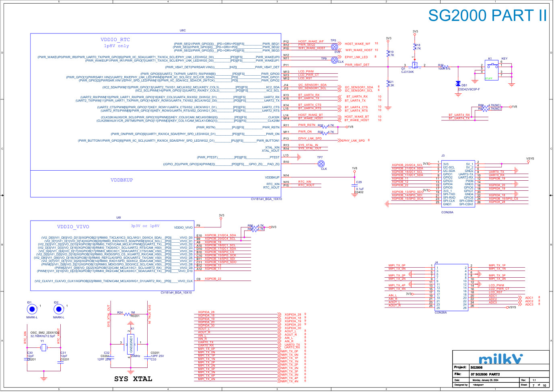Click the R24 1M resistor symbol
This screenshot has height=392, width=554.
pos(128,314)
